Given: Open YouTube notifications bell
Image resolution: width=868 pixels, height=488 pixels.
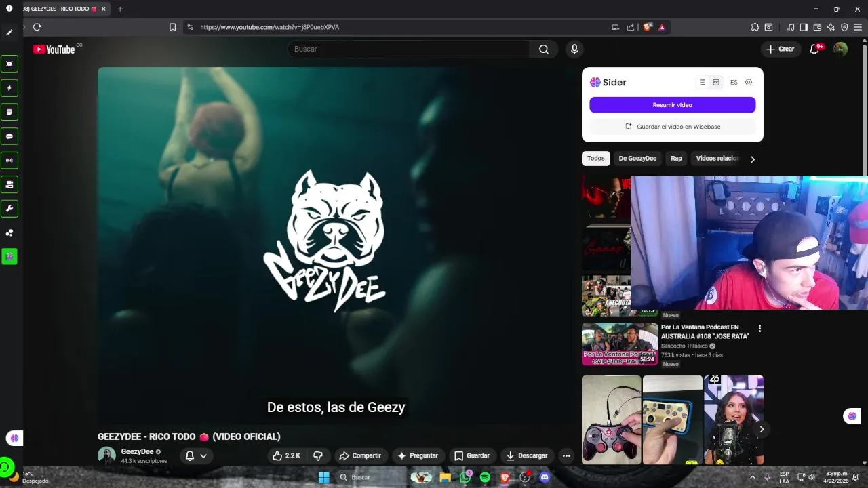Looking at the screenshot, I should [815, 49].
